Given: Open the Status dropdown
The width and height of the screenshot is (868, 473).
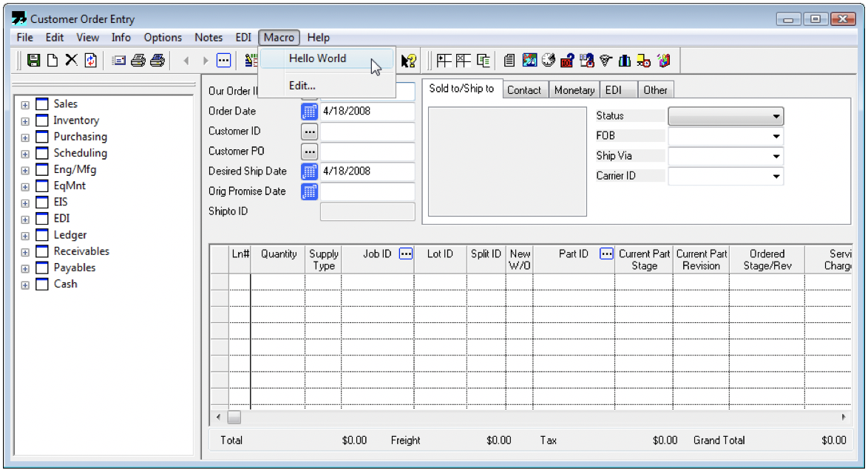Looking at the screenshot, I should coord(776,116).
